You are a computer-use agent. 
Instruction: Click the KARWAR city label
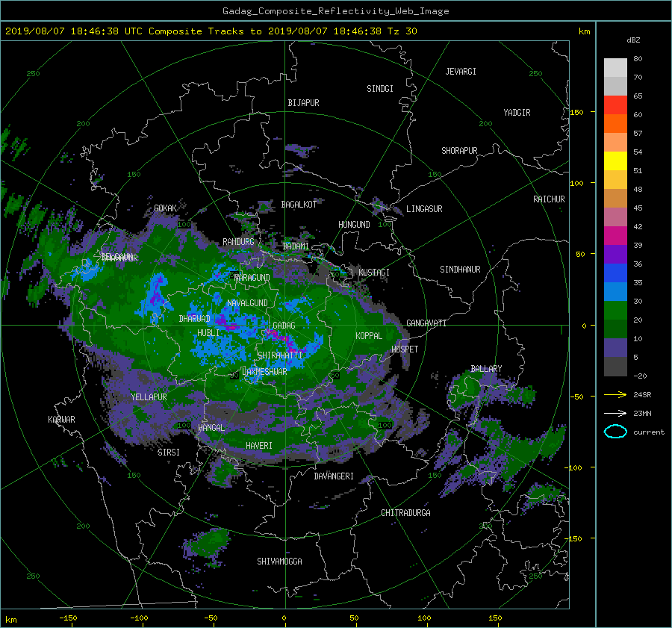tap(61, 420)
